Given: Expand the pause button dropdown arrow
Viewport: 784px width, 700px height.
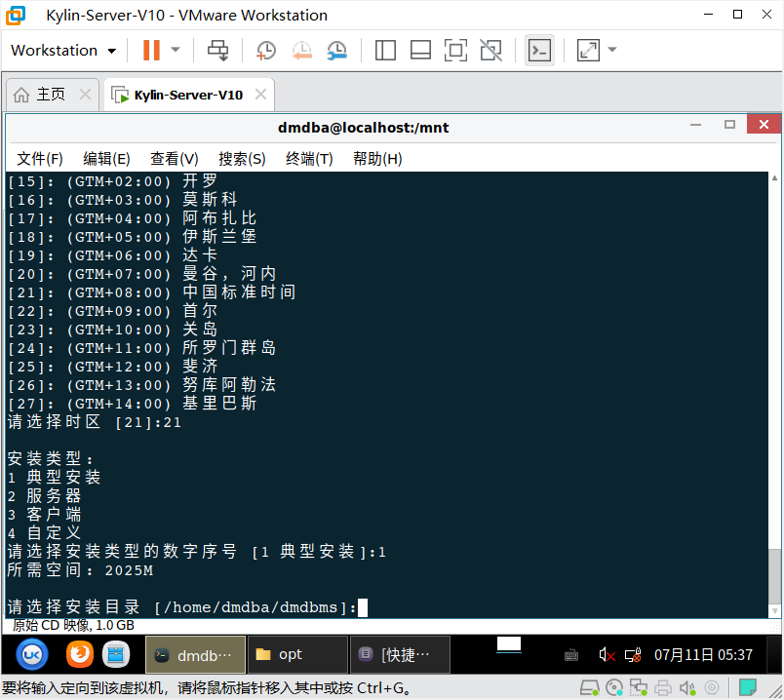Looking at the screenshot, I should [176, 50].
